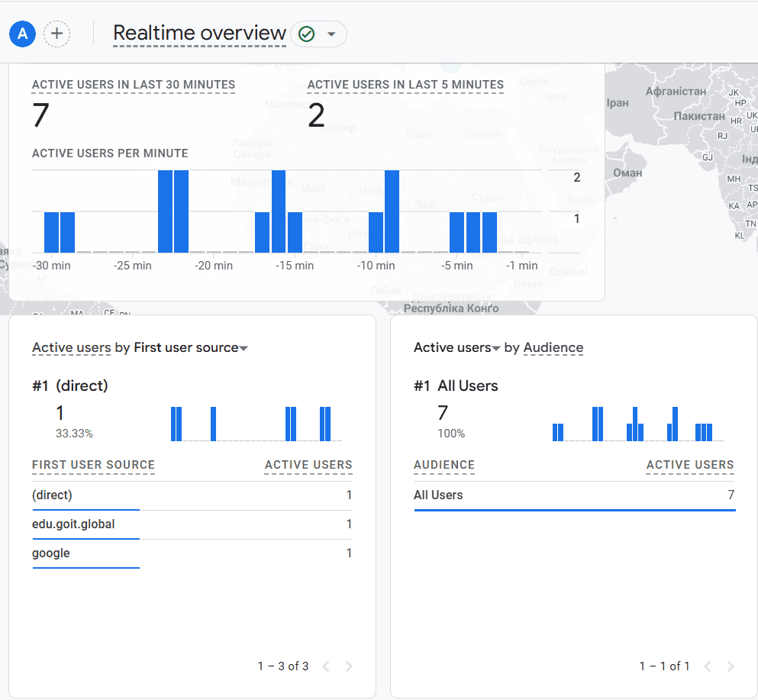Click 'Active users' link in First user source card
The height and width of the screenshot is (700, 758).
pos(72,347)
